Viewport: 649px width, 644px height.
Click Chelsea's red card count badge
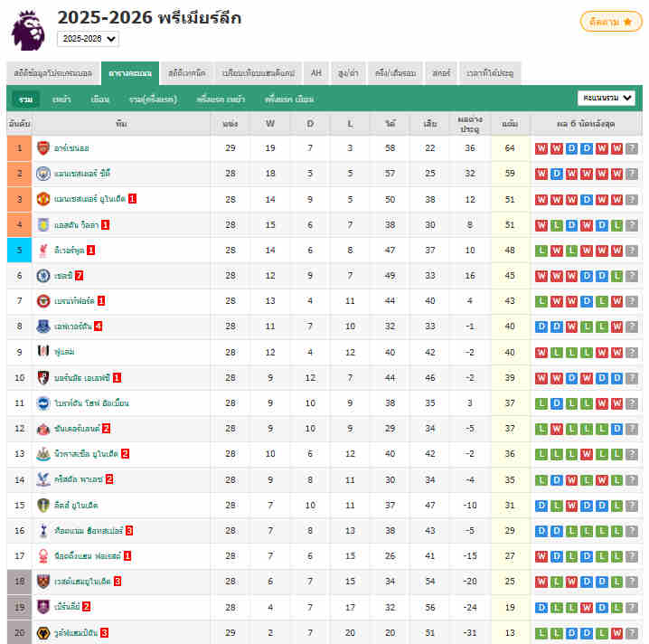point(80,275)
